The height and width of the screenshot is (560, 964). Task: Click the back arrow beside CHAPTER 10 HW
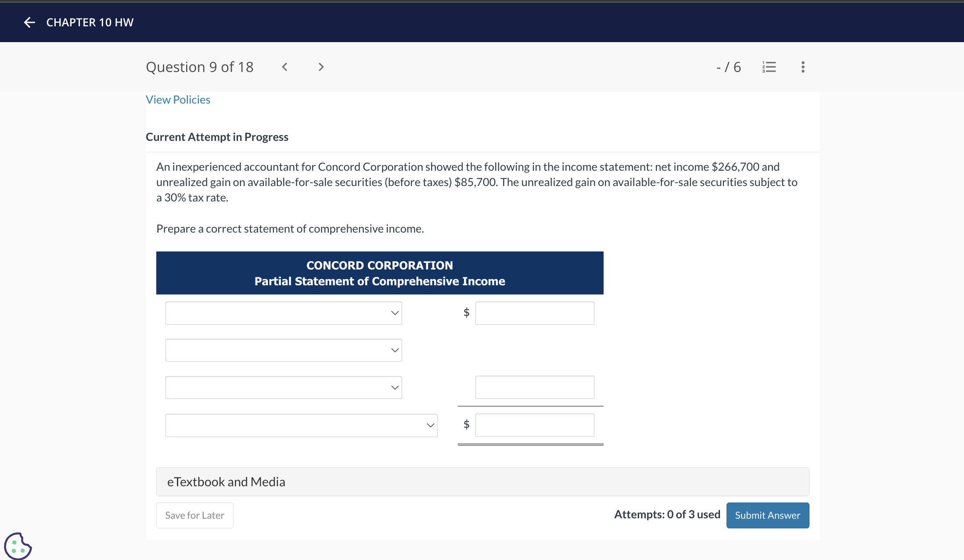[x=29, y=22]
